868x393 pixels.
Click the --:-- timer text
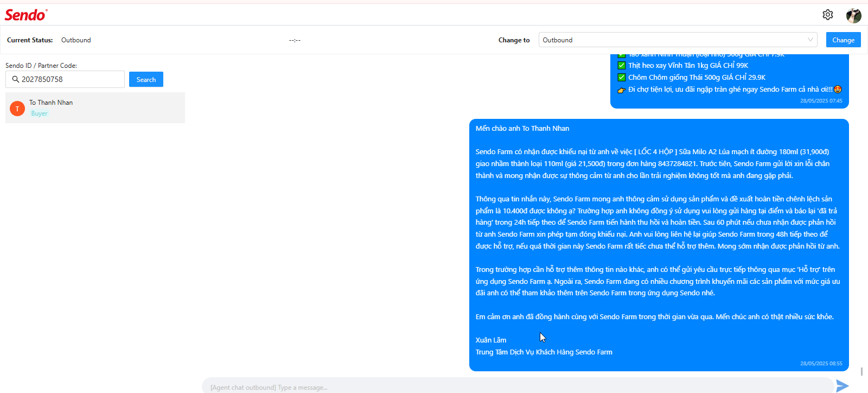[x=295, y=40]
